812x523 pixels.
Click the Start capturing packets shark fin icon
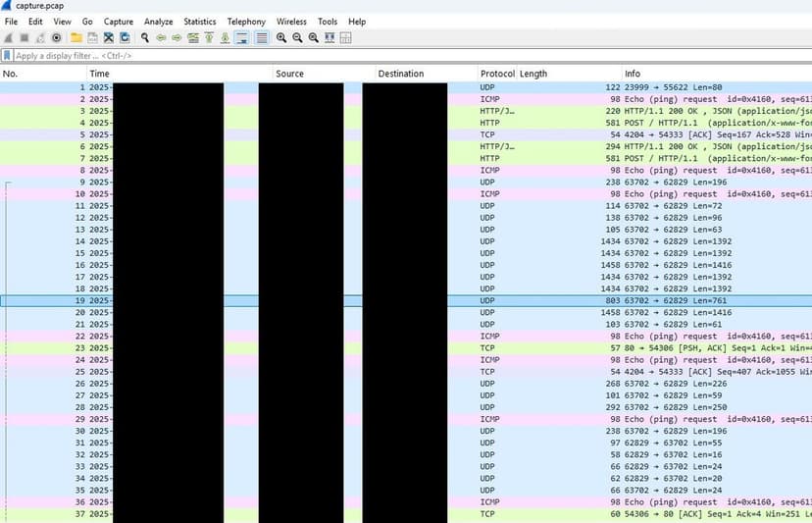pyautogui.click(x=8, y=38)
